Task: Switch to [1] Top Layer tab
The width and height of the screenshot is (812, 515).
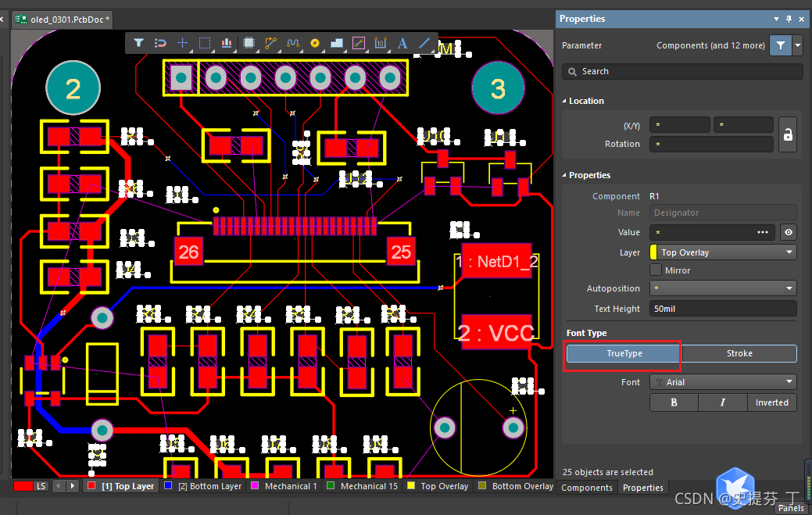Action: (121, 486)
